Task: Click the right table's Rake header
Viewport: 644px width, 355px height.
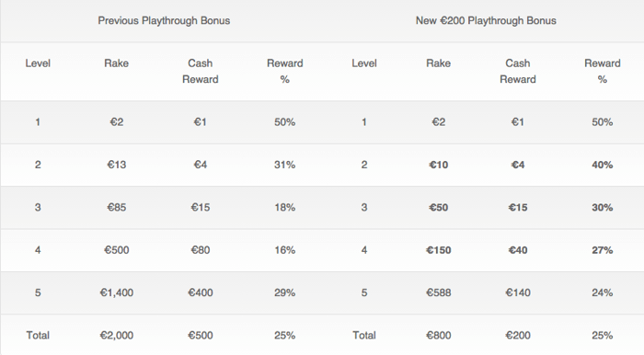Action: tap(438, 63)
